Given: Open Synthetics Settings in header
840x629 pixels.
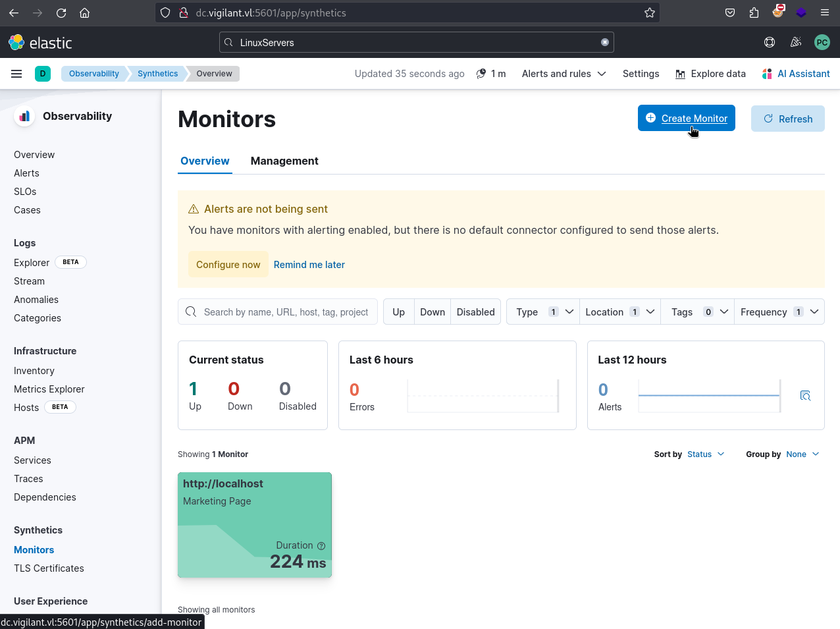Looking at the screenshot, I should click(641, 74).
